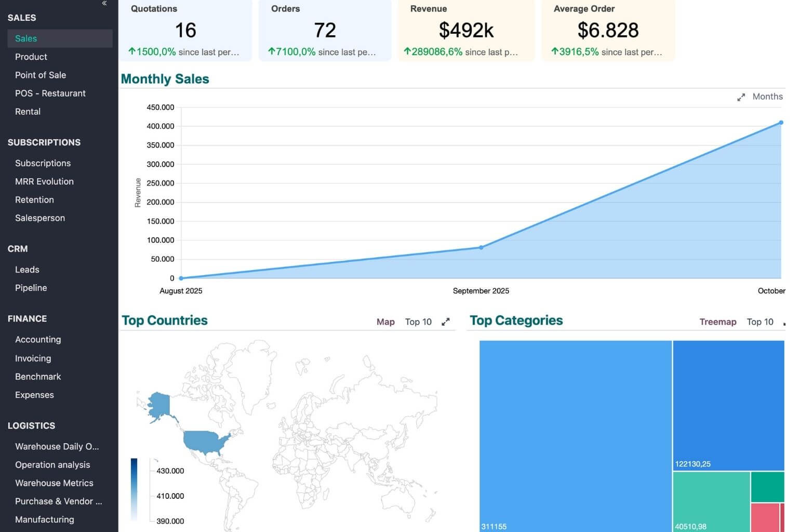798x532 pixels.
Task: Show Top 10 view for Top Categories
Action: click(x=760, y=322)
